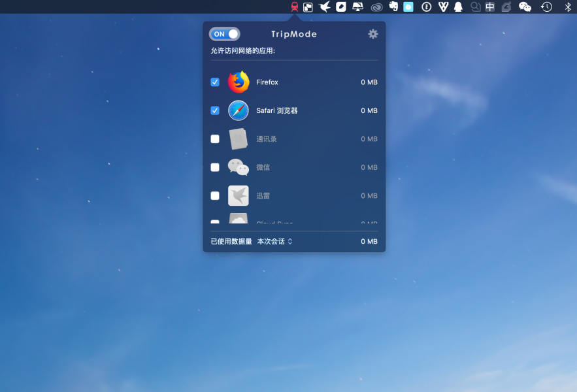The width and height of the screenshot is (577, 392).
Task: Click the TripMode train icon in menu bar
Action: (295, 7)
